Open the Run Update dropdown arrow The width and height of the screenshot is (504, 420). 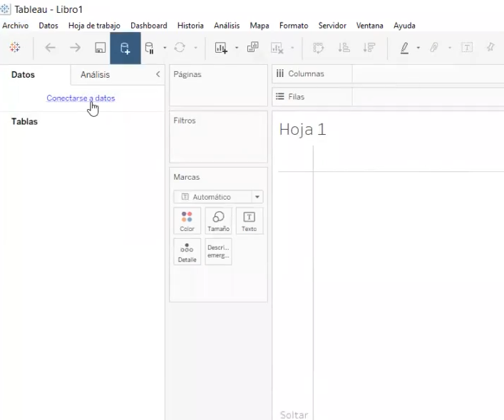click(195, 48)
